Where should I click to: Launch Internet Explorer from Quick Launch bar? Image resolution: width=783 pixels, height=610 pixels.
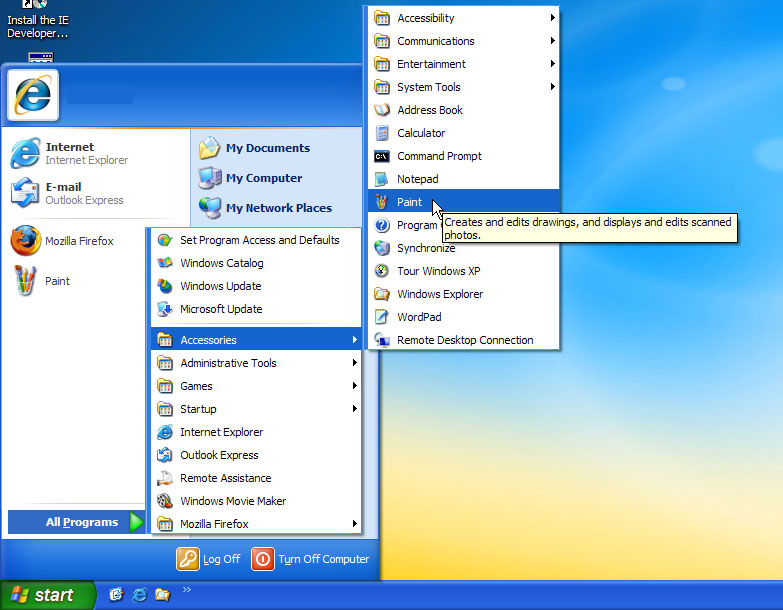(x=139, y=595)
